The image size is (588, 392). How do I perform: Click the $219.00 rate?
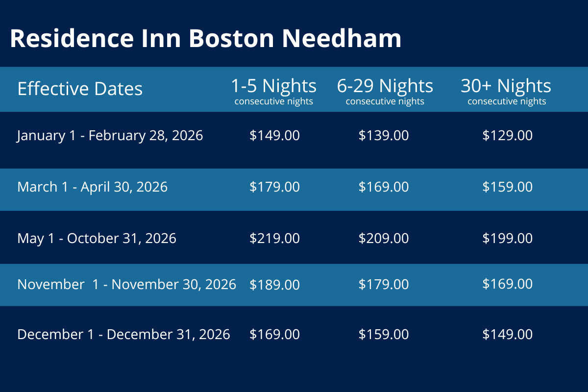point(274,239)
